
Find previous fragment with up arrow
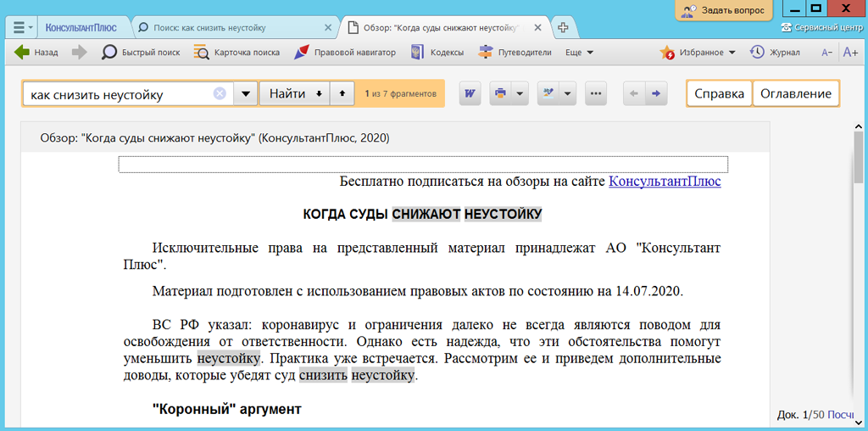342,94
